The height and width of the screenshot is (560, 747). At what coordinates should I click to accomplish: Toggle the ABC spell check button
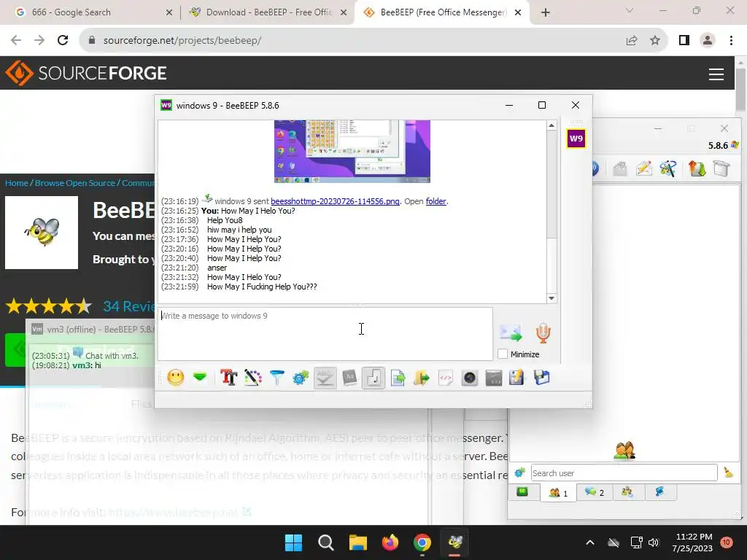pyautogui.click(x=325, y=378)
